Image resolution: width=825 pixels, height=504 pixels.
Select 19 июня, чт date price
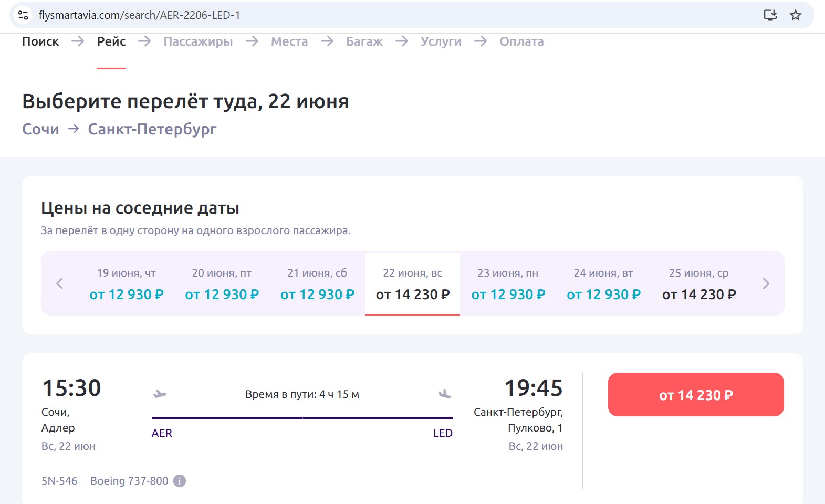[127, 284]
